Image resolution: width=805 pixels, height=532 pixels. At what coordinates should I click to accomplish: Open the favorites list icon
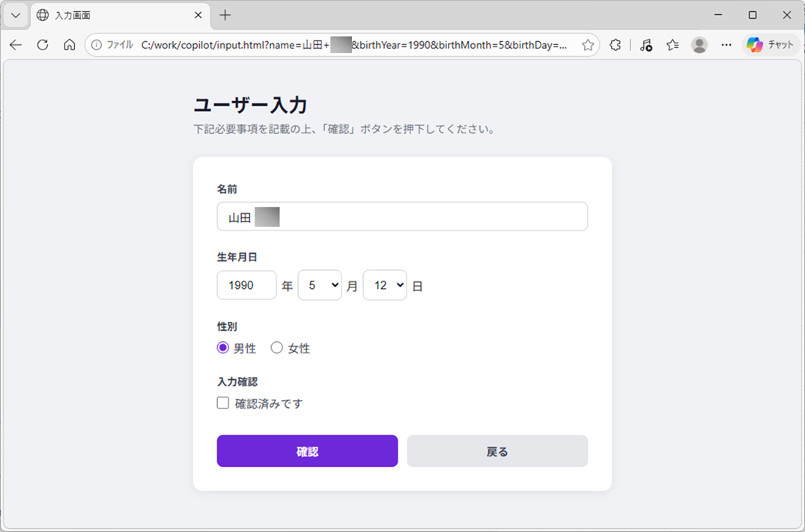(x=672, y=45)
